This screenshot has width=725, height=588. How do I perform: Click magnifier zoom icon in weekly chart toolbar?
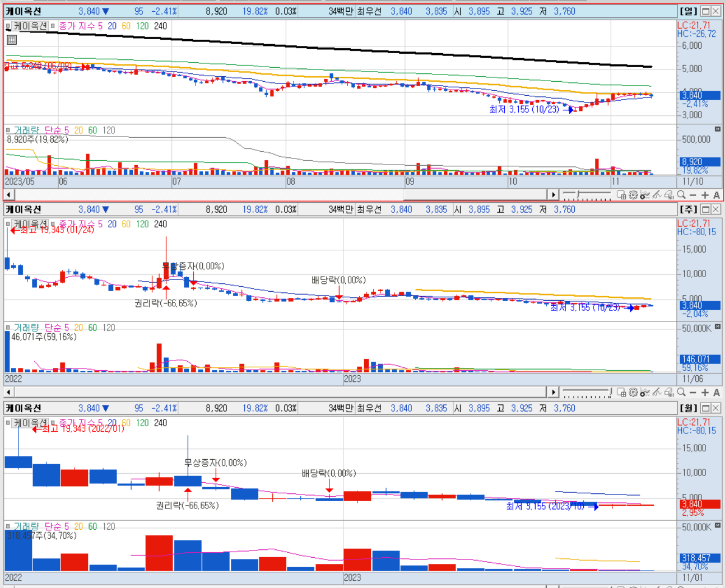click(681, 393)
